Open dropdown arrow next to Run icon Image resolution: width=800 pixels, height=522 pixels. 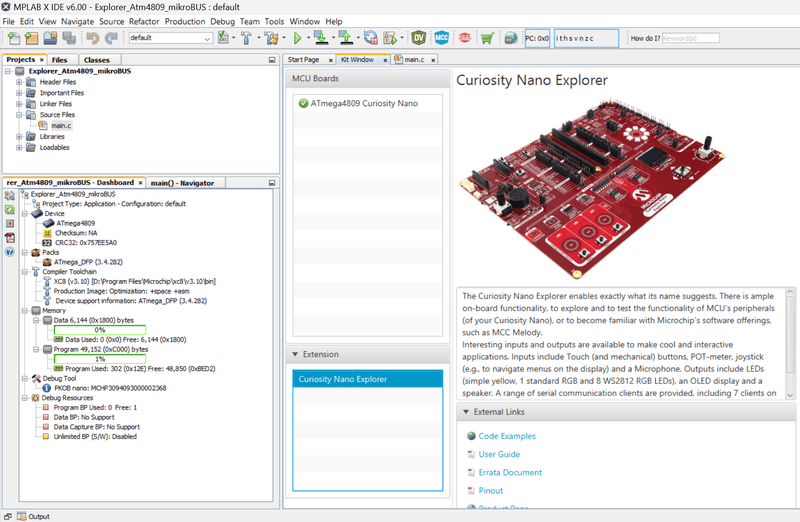[x=308, y=38]
